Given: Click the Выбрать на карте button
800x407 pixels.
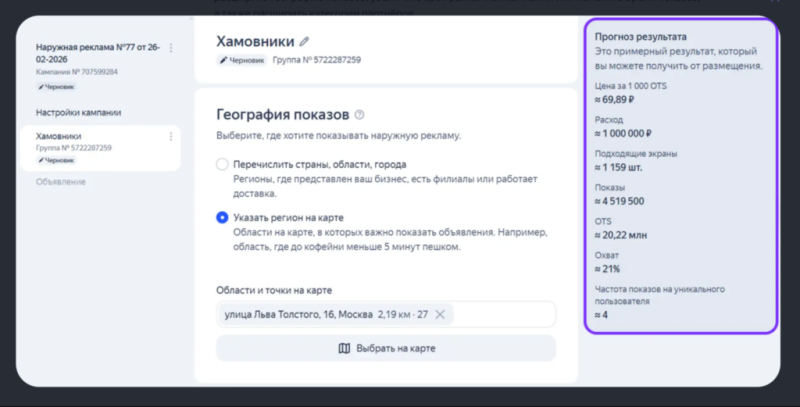Looking at the screenshot, I should [x=386, y=348].
